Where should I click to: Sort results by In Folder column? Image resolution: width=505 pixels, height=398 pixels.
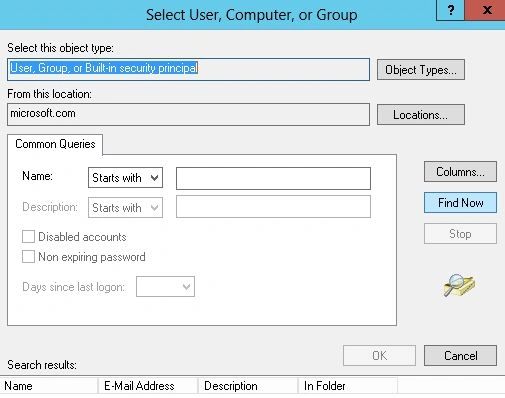[x=348, y=386]
